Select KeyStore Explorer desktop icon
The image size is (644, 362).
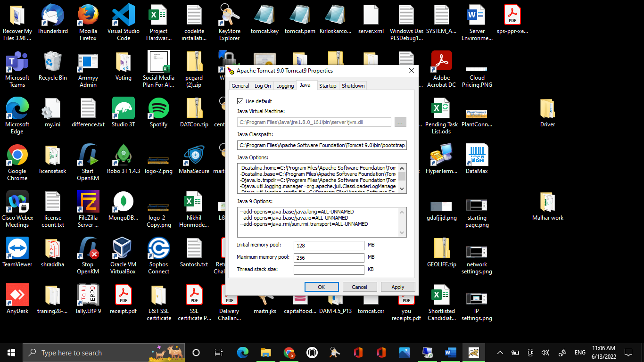230,22
